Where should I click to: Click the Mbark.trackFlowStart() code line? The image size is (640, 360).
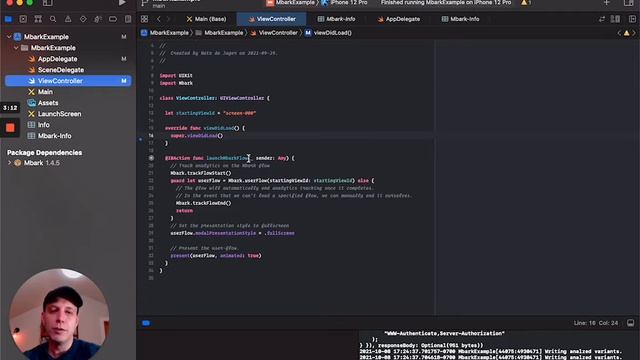(201, 173)
